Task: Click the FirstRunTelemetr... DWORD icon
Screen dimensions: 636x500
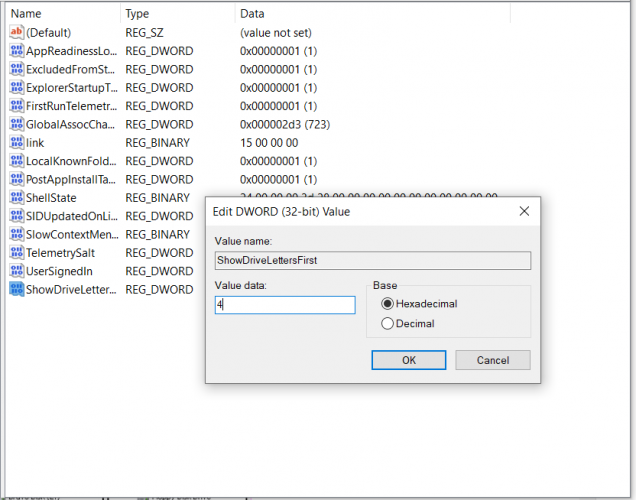Action: click(17, 106)
